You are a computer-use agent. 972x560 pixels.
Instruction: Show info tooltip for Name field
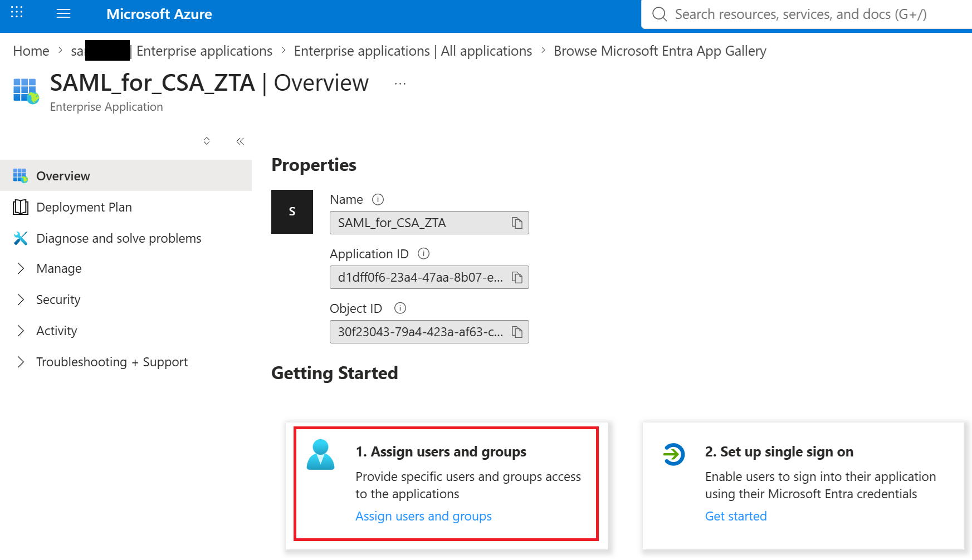tap(378, 199)
